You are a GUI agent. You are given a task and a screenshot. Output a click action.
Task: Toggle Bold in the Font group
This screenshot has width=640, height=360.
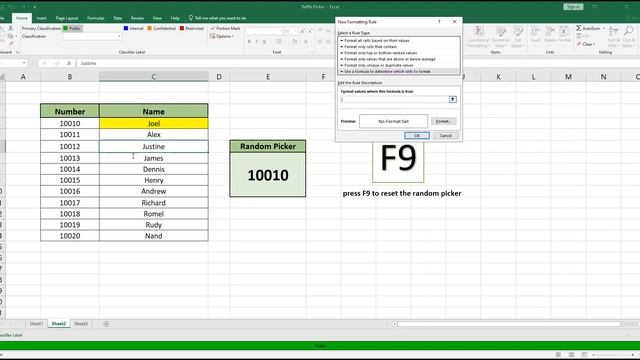click(x=249, y=42)
